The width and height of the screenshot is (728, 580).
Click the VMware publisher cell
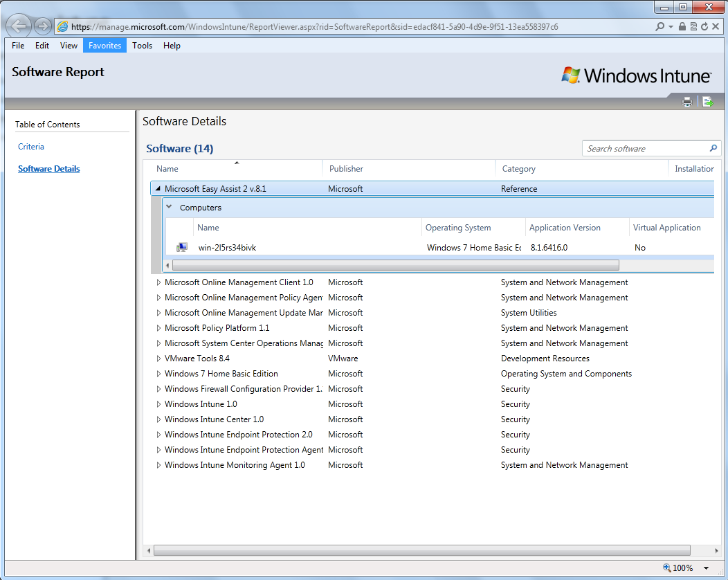point(343,359)
